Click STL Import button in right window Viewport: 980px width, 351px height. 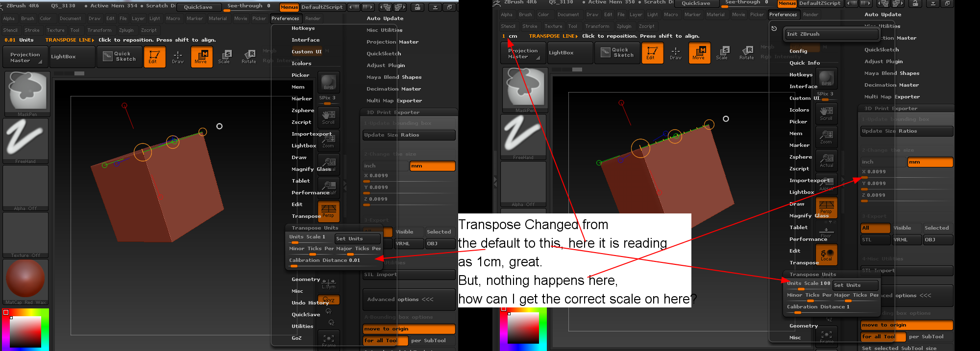[x=907, y=271]
